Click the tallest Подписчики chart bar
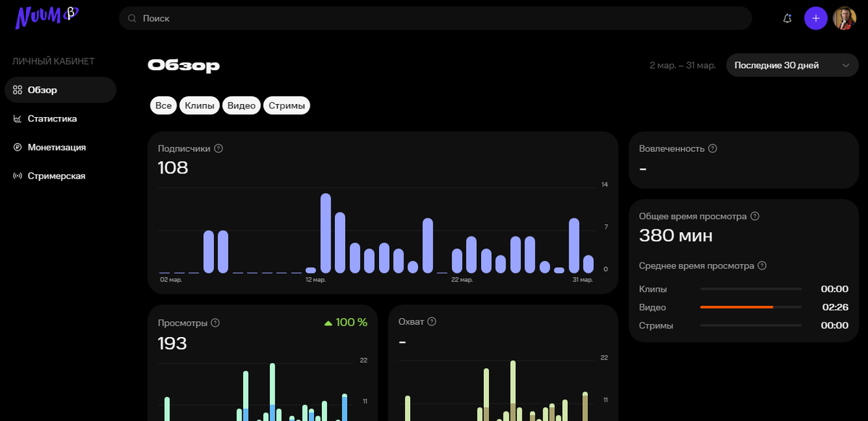 (x=325, y=233)
